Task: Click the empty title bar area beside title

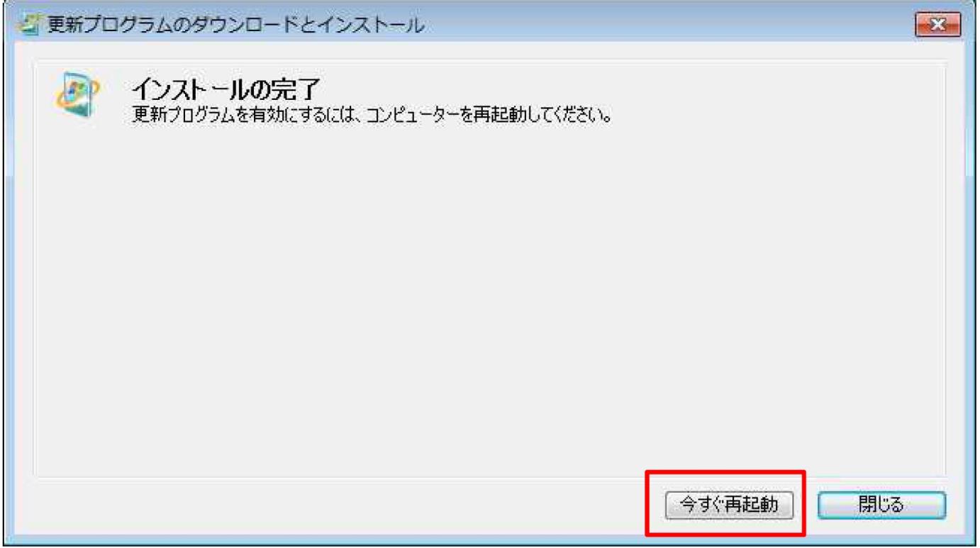Action: pyautogui.click(x=667, y=26)
